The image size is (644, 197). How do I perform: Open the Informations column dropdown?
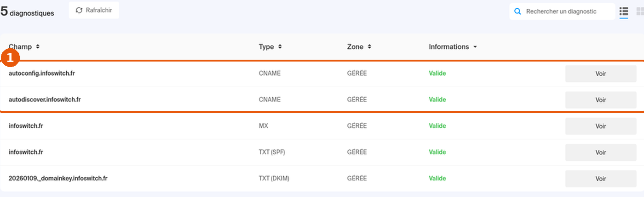tap(453, 47)
